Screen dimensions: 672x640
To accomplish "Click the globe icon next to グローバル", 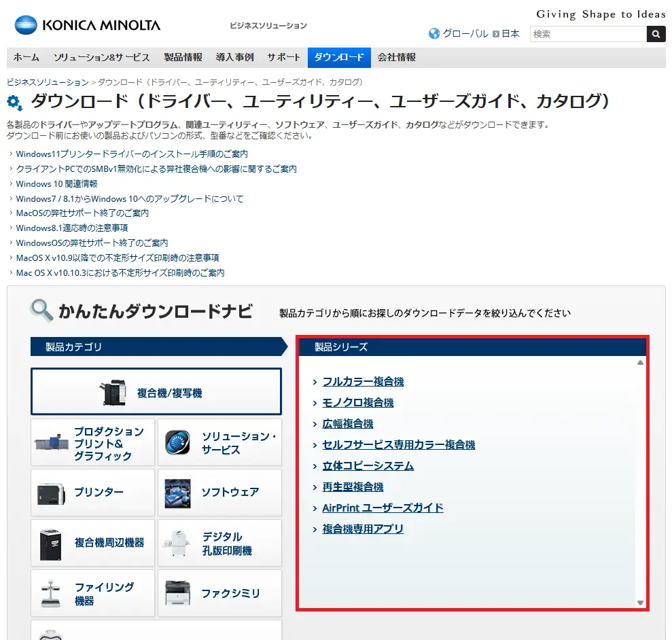I will [x=434, y=33].
